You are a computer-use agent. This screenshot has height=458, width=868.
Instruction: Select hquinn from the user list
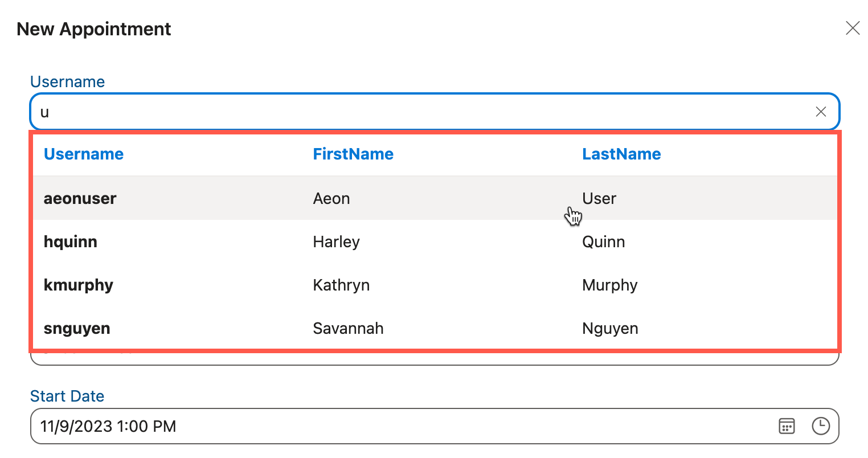click(x=228, y=242)
